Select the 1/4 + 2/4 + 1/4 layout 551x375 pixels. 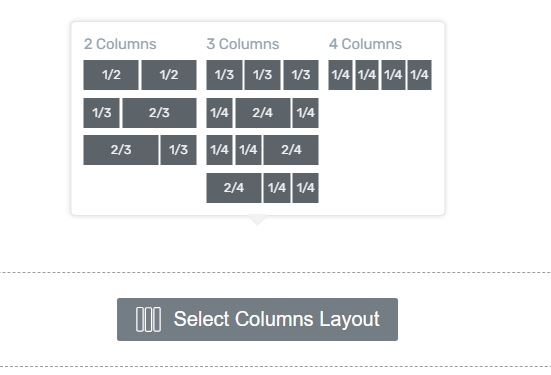[x=262, y=113]
